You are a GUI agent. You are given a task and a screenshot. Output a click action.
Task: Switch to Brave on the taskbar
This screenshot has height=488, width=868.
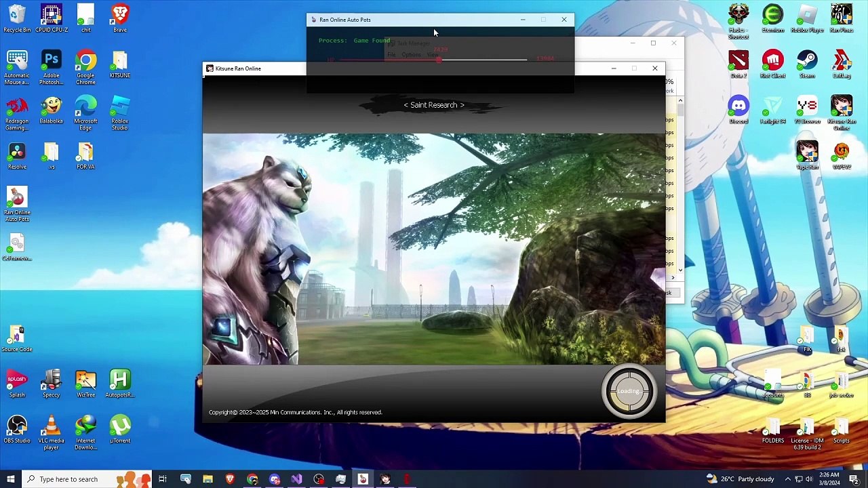coord(230,479)
